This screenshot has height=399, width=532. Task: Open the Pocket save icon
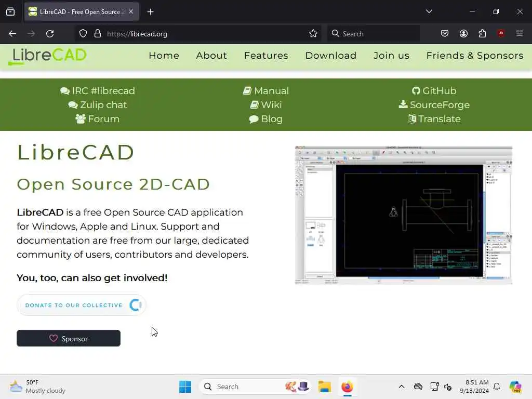[445, 34]
